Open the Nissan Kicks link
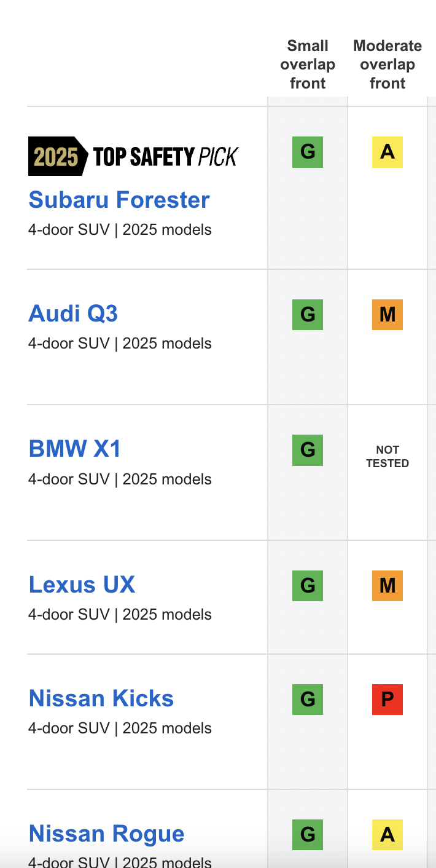The width and height of the screenshot is (436, 868). click(x=101, y=698)
